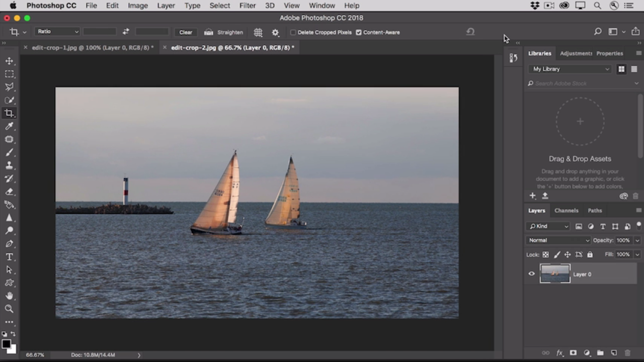644x362 pixels.
Task: Select the Horizontal Type tool
Action: (9, 257)
